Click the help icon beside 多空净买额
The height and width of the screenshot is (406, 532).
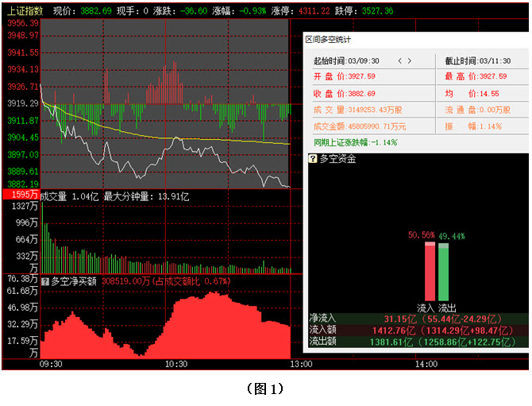tap(45, 281)
